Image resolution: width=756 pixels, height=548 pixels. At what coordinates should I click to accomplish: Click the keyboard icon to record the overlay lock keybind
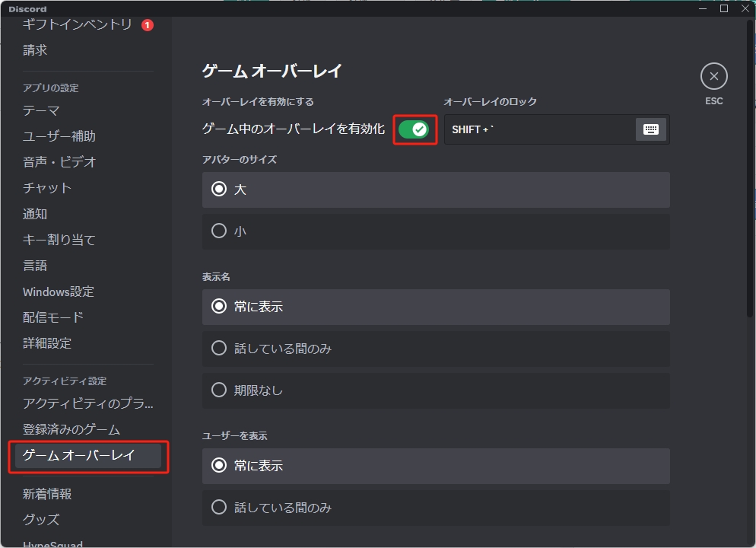click(x=651, y=129)
